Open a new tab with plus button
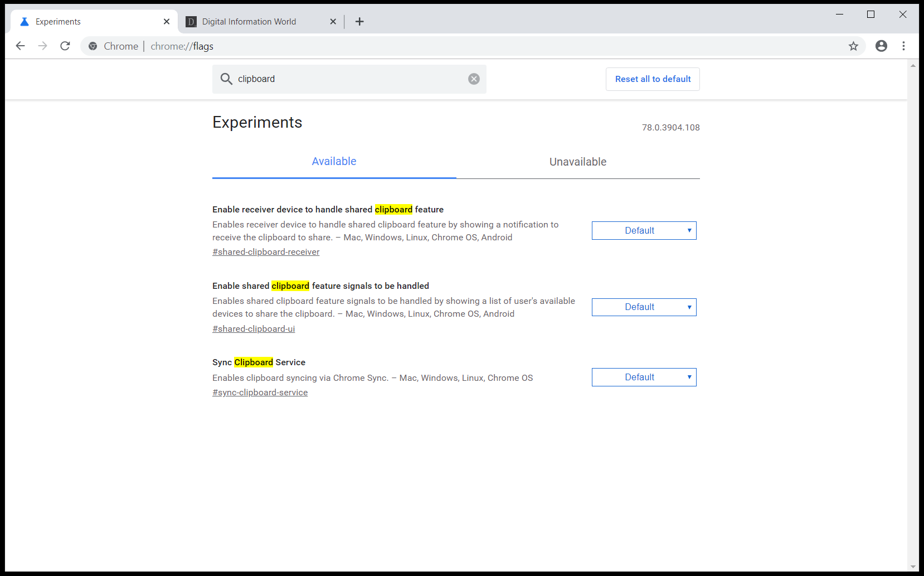924x576 pixels. pyautogui.click(x=359, y=22)
